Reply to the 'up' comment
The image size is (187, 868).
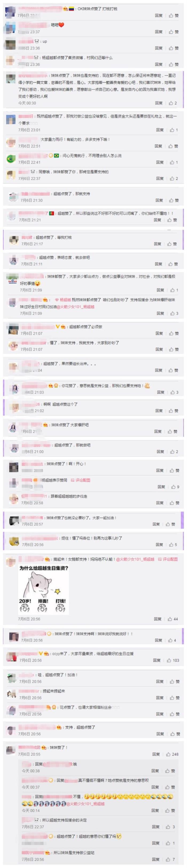click(x=159, y=48)
